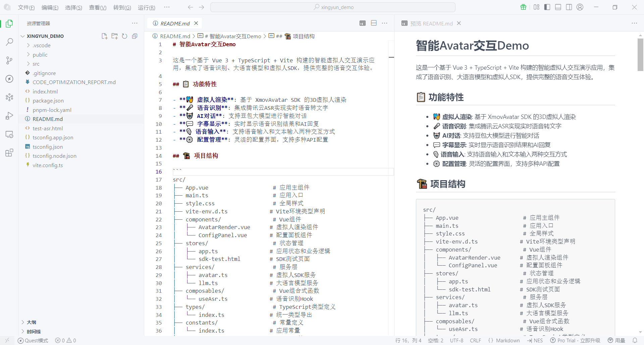Viewport: 644px width, 345px height.
Task: Open index.html in the explorer
Action: [x=45, y=91]
